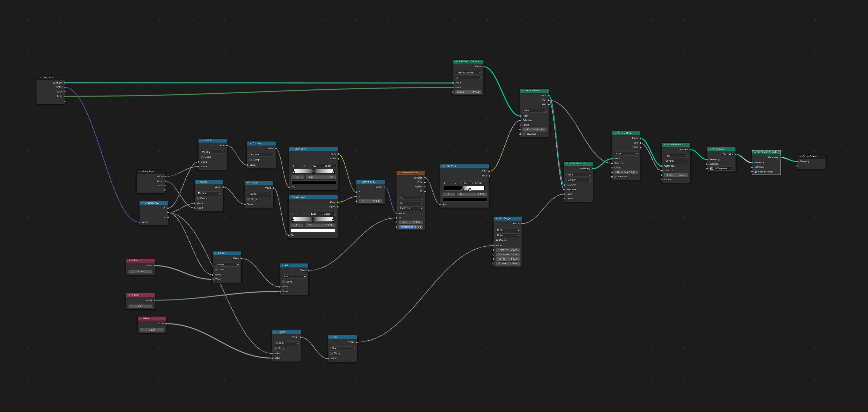
Task: Collapse the Voronoi Texture node header
Action: point(399,172)
